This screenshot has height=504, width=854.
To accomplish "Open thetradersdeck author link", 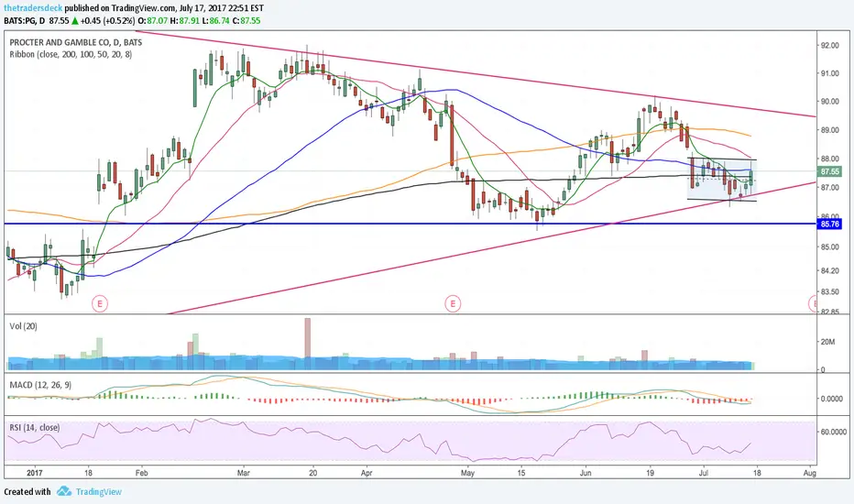I will [33, 8].
